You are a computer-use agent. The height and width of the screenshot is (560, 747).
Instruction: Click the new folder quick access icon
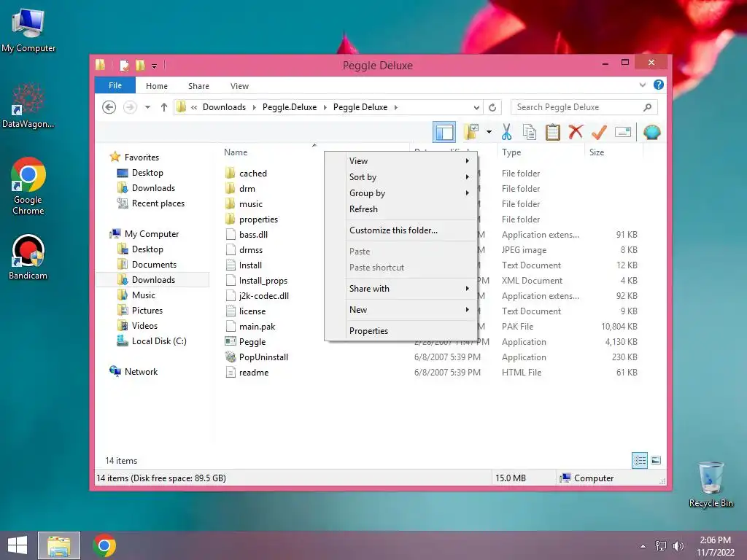140,65
